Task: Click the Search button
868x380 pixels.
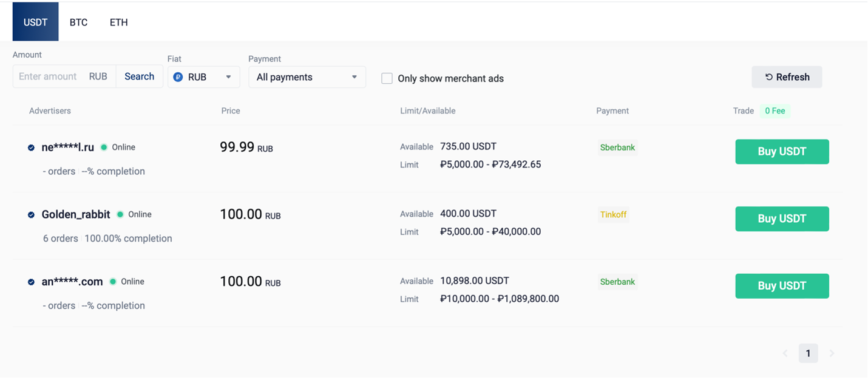Action: 139,76
